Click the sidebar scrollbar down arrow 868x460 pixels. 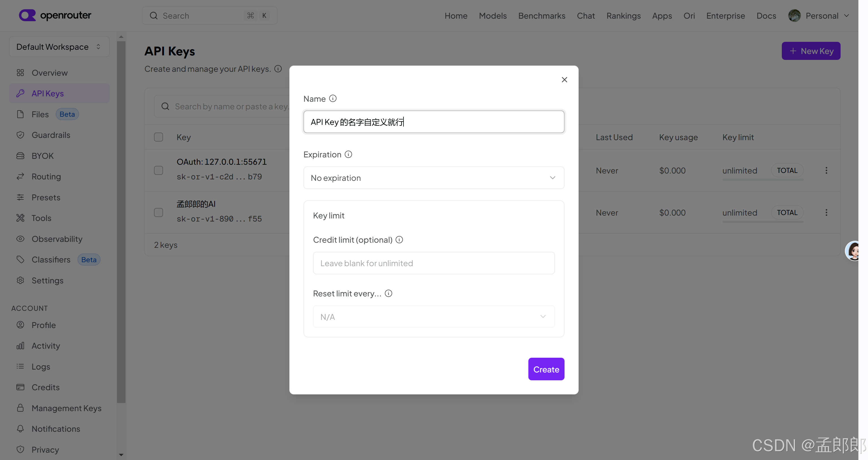(x=121, y=455)
